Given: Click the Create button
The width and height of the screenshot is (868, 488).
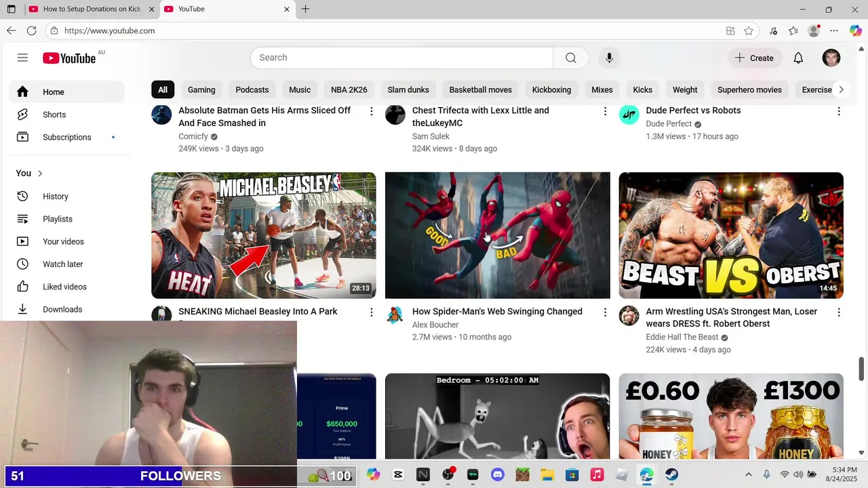Looking at the screenshot, I should [754, 58].
